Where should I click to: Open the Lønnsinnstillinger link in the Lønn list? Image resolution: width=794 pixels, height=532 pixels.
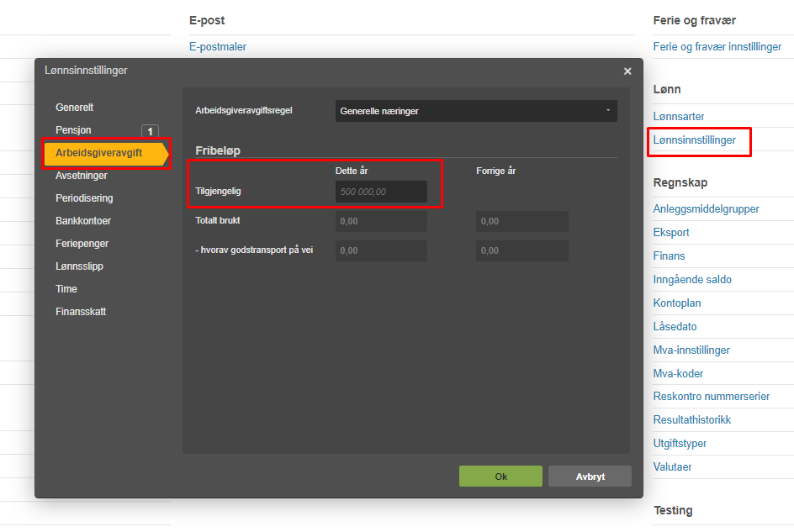tap(694, 140)
